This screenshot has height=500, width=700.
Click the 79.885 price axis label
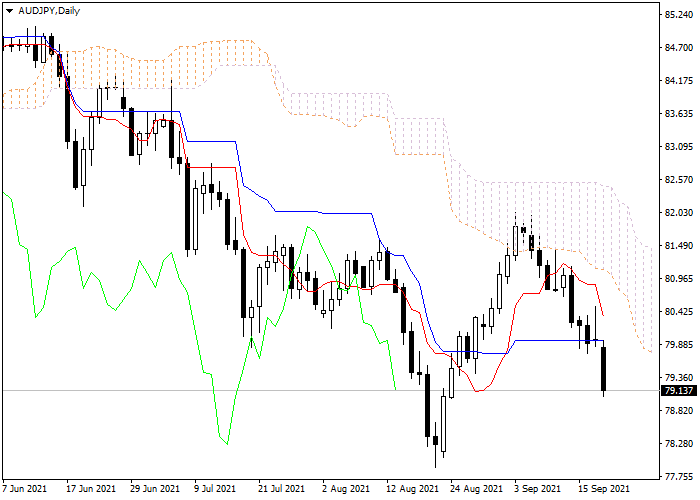point(679,345)
